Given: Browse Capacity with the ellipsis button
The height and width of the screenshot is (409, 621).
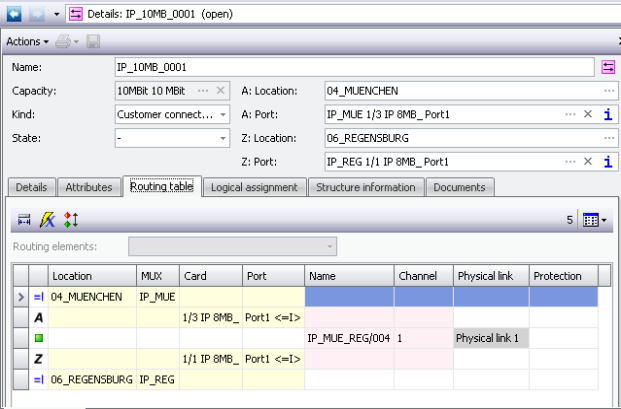Looking at the screenshot, I should point(203,91).
